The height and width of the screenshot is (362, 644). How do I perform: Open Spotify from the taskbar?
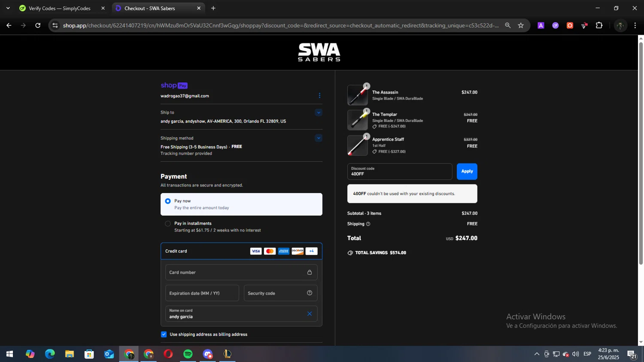coord(188,354)
